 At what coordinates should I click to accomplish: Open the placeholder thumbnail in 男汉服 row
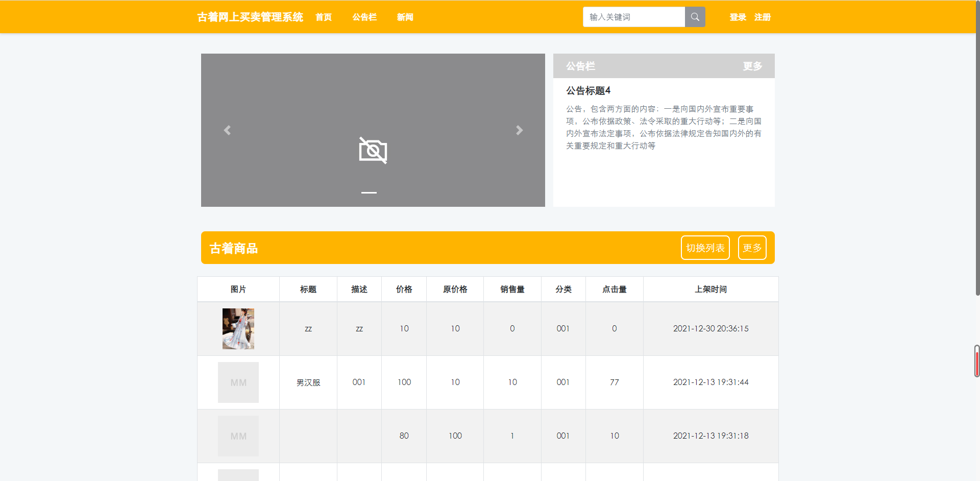pos(238,382)
